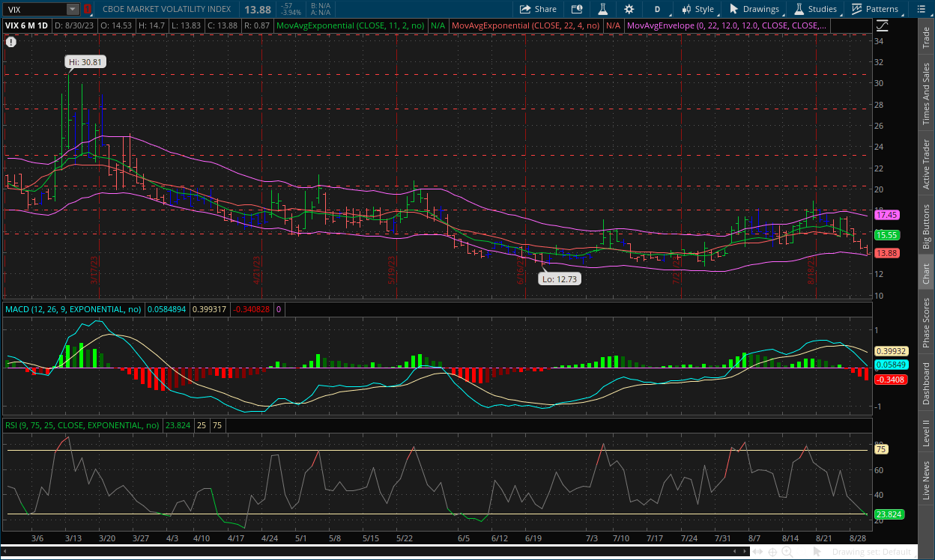Click the Hi: 30.81 price bubble

(x=85, y=63)
